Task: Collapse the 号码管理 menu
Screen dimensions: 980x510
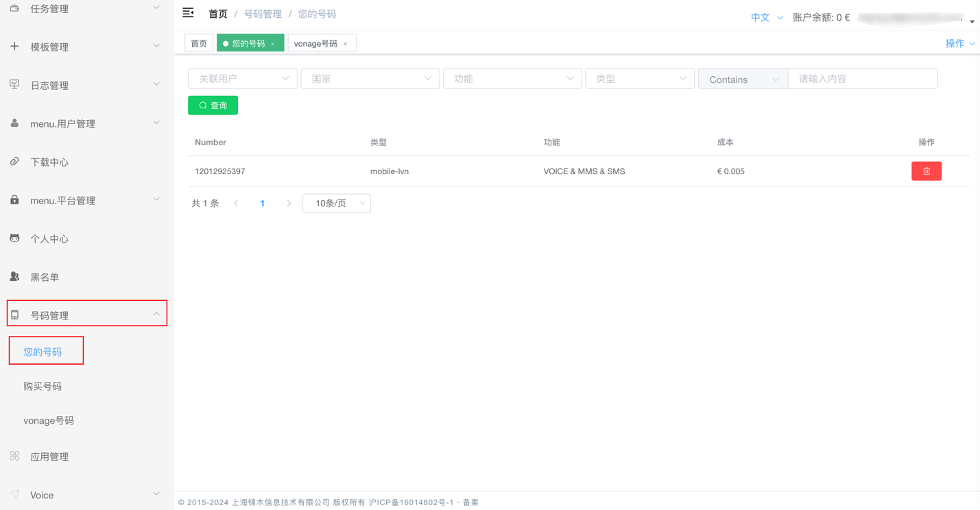Action: (156, 315)
